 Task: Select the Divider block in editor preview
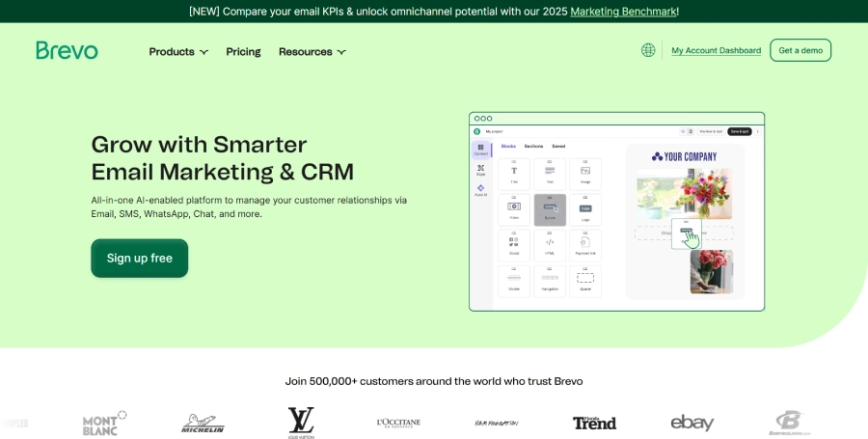coord(514,281)
